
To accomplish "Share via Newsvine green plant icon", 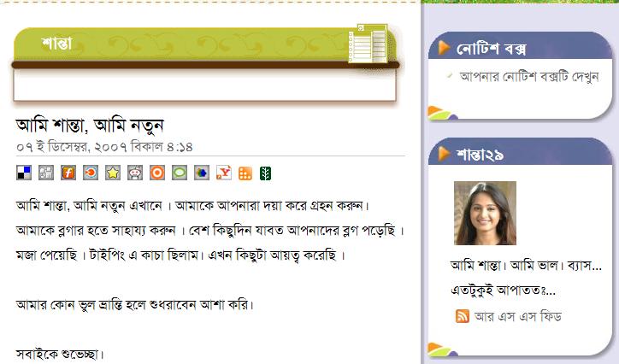I will pos(265,173).
